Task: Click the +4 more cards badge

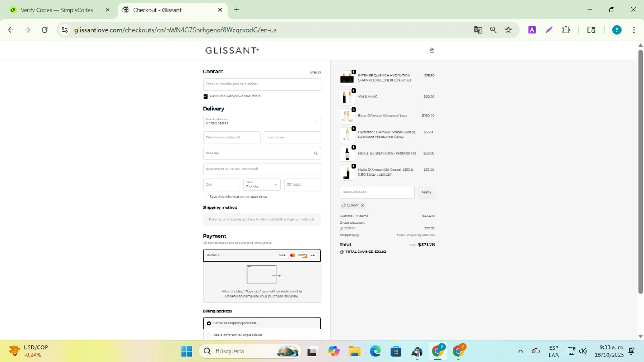Action: pyautogui.click(x=313, y=256)
